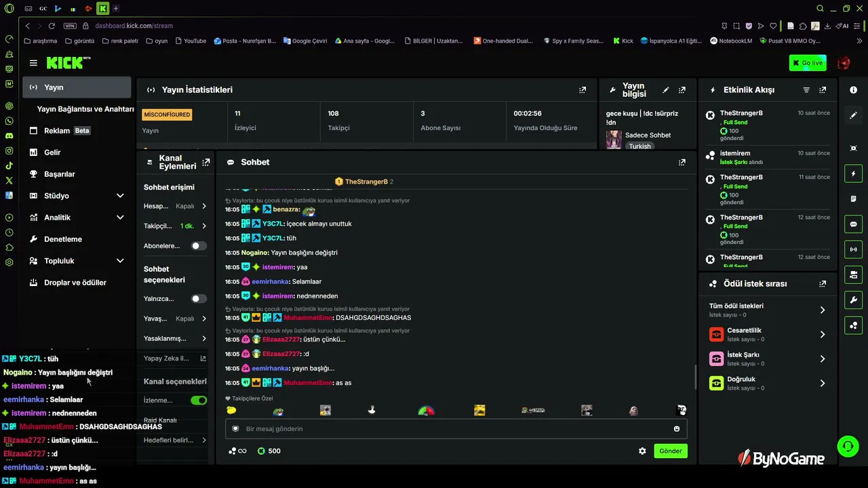Select the document notes icon in the right toolbar
Viewport: 868px width, 488px height.
tap(853, 199)
